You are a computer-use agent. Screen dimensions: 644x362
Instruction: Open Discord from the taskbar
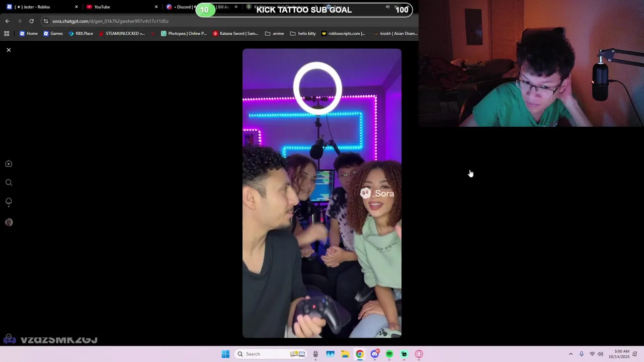tap(375, 354)
